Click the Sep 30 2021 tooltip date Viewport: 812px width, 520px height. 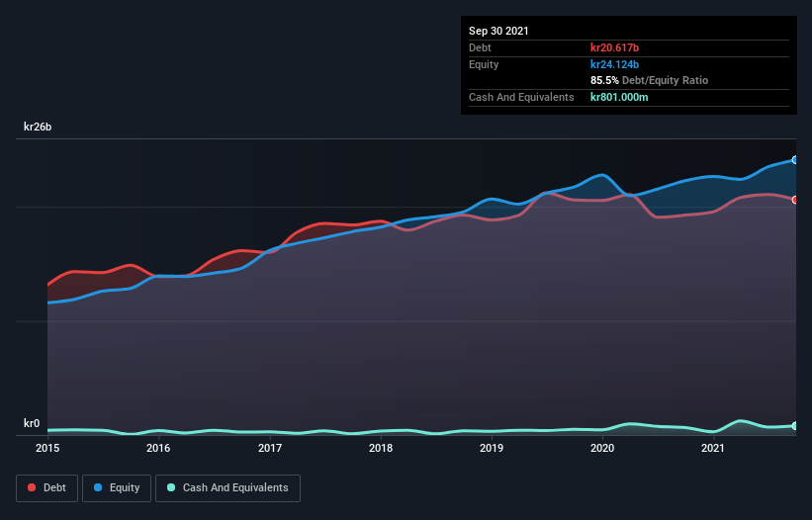point(498,31)
